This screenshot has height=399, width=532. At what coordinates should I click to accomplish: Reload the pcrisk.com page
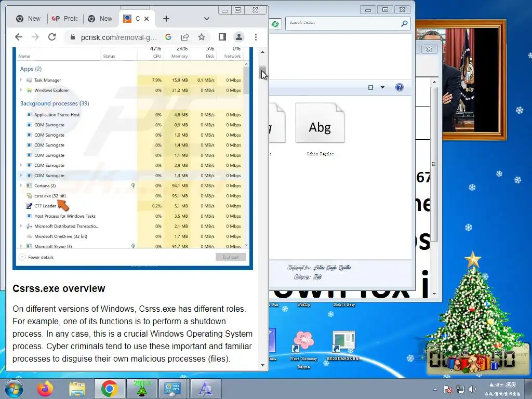click(x=52, y=37)
